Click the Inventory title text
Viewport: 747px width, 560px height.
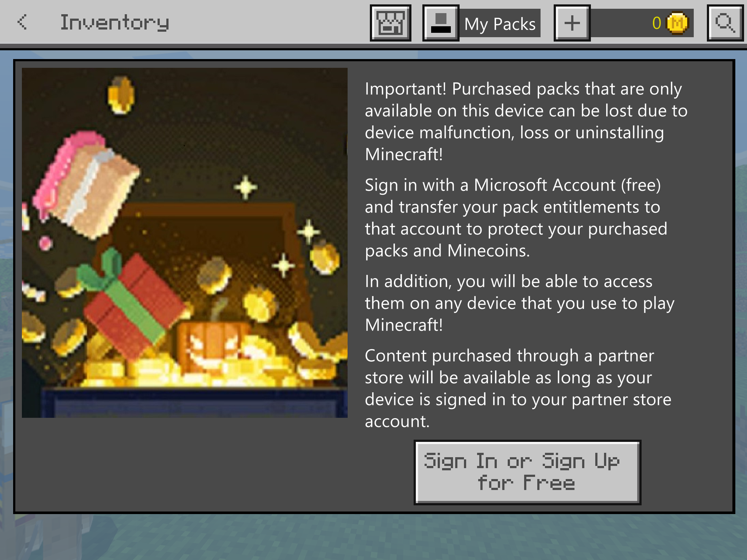click(x=115, y=23)
